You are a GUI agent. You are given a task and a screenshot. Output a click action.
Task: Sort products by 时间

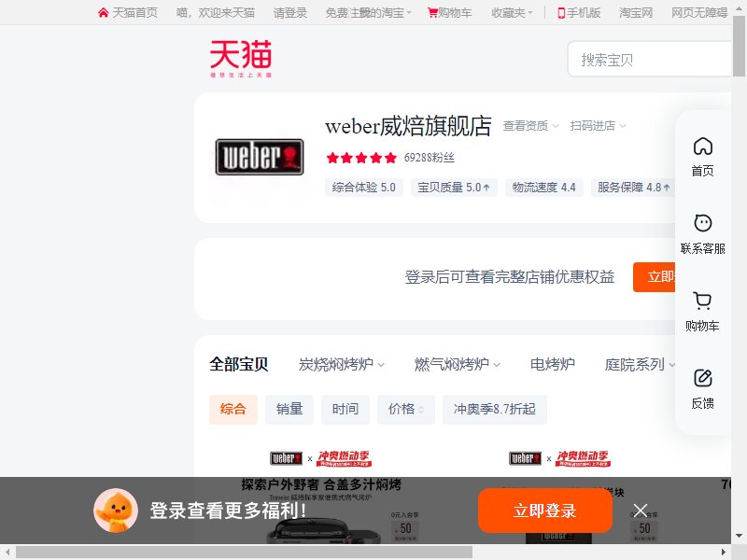(345, 409)
